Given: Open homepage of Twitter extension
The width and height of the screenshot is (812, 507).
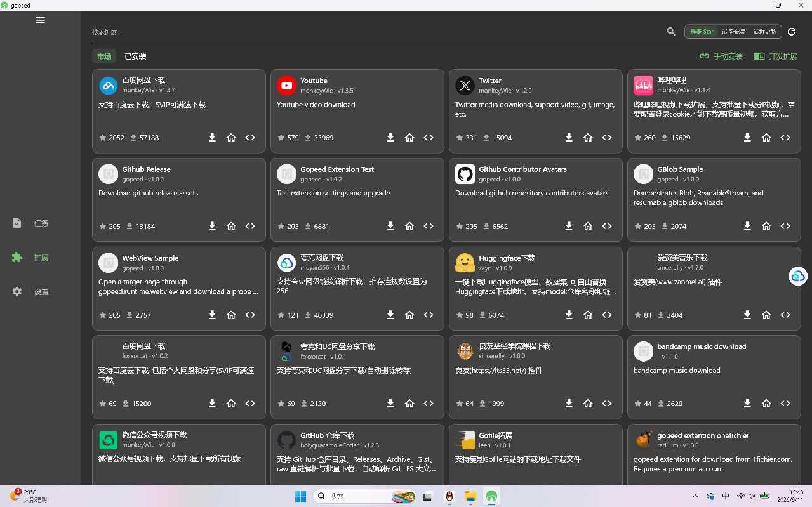Looking at the screenshot, I should [x=588, y=138].
